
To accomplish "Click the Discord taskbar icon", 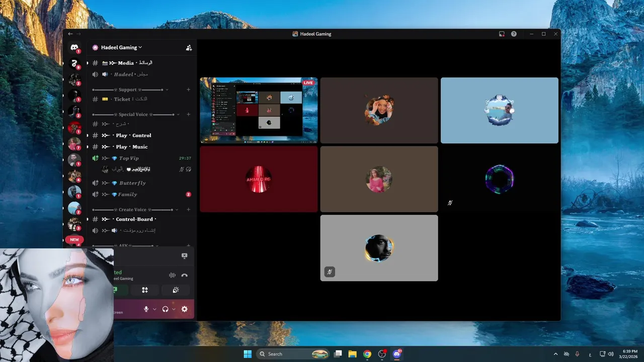I will click(397, 354).
